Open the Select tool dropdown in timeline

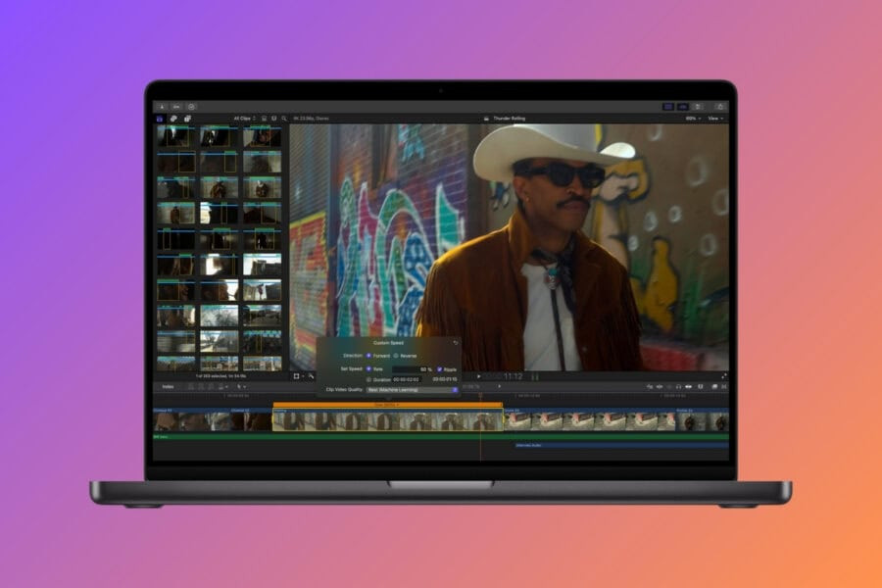tap(241, 386)
